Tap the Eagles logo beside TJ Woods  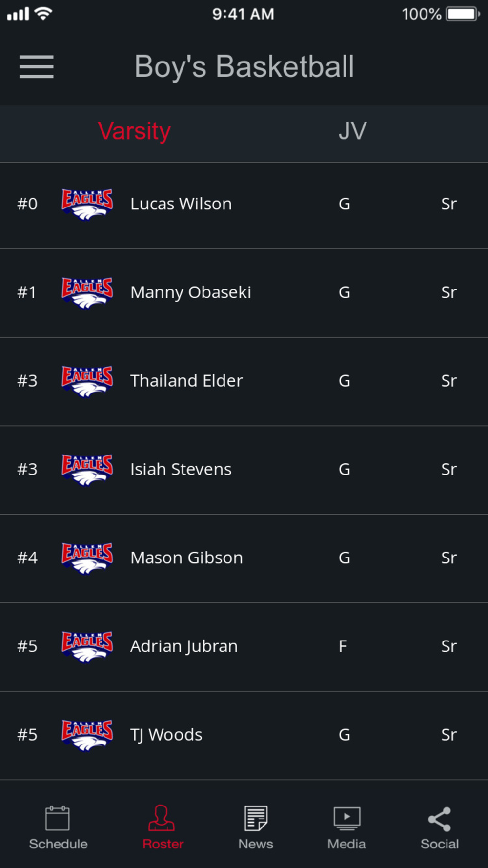pos(87,735)
